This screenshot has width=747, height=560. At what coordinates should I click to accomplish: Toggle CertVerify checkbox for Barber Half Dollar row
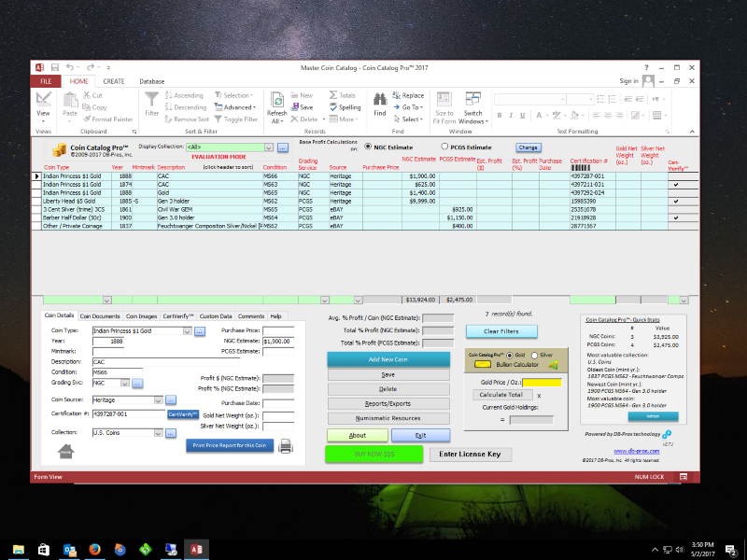(x=676, y=217)
